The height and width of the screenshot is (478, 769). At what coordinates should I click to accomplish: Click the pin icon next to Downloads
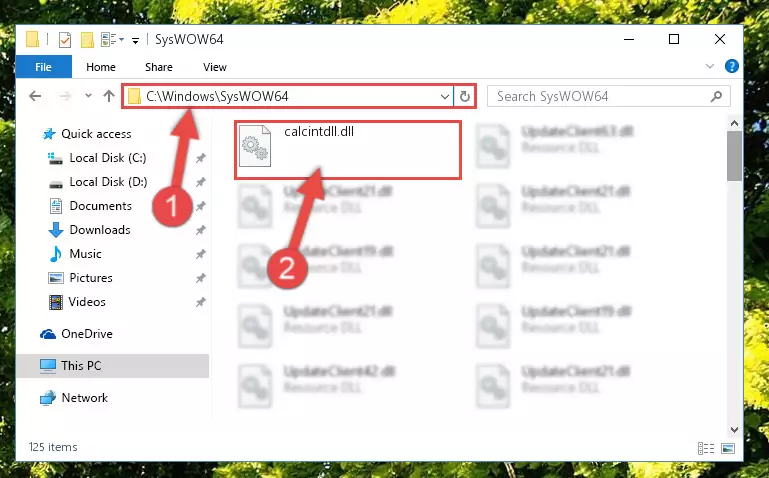click(201, 230)
